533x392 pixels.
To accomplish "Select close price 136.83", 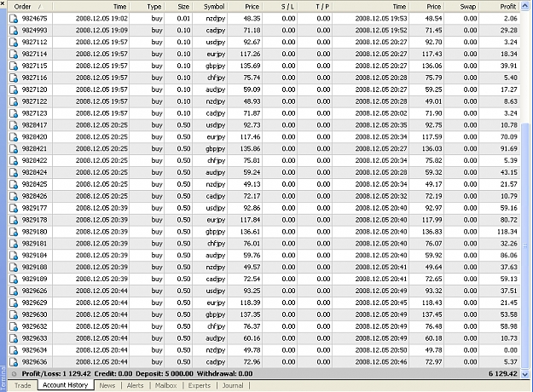I will click(432, 232).
